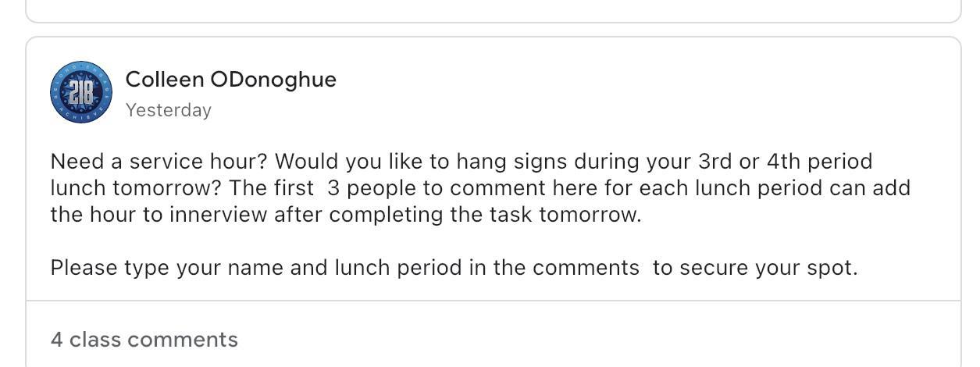Expand the 4 class comments section

144,340
